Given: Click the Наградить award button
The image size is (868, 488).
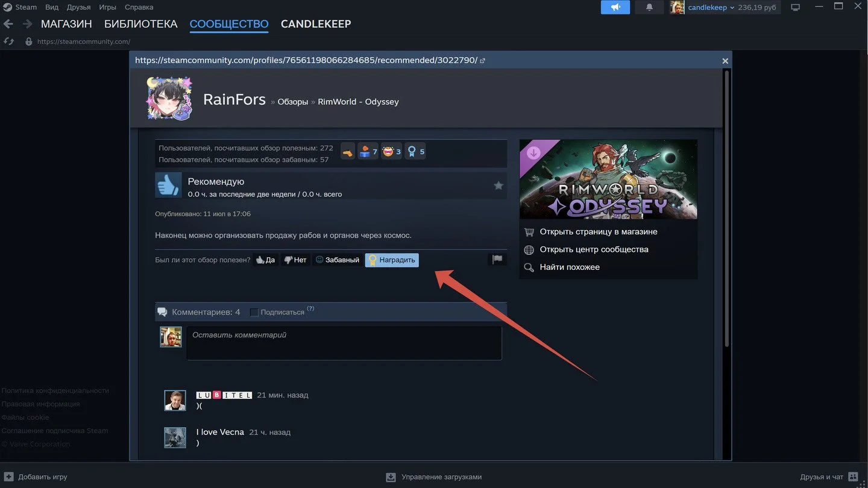Looking at the screenshot, I should [392, 260].
